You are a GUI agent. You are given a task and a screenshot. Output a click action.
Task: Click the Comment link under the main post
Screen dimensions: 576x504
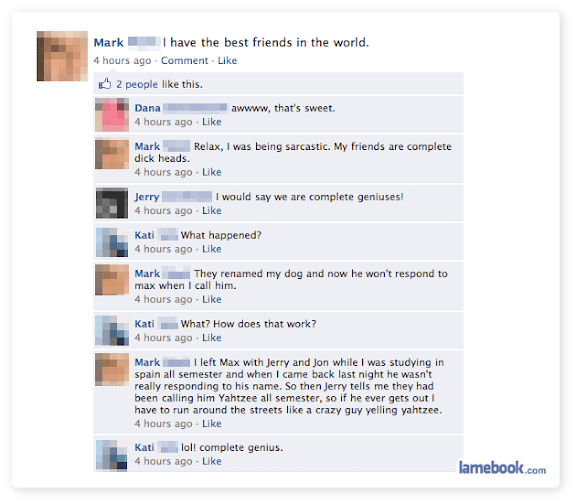pyautogui.click(x=184, y=60)
